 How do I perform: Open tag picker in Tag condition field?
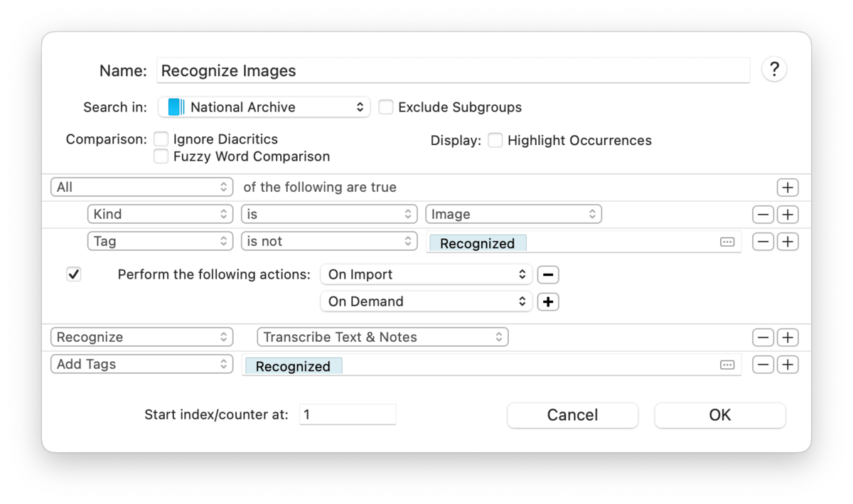pos(726,242)
